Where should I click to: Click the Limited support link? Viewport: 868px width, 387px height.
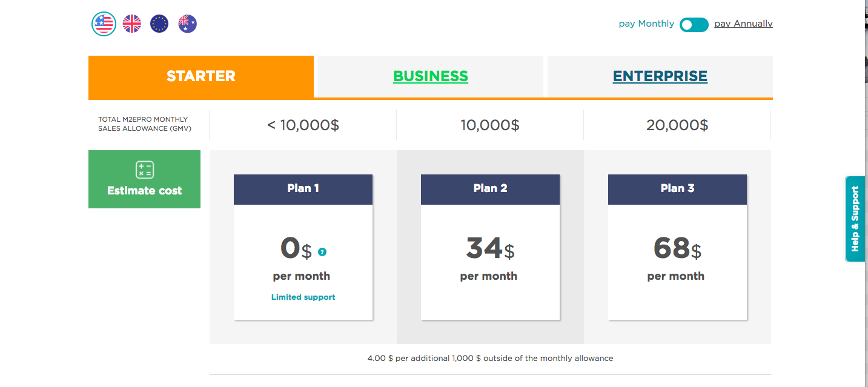click(303, 297)
